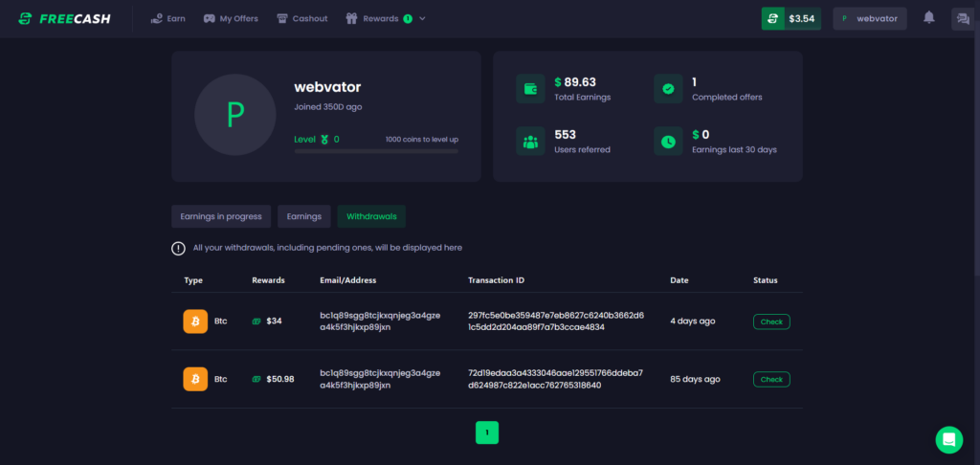Click Bitcoin icon in $34 row
Viewport: 980px width, 465px height.
point(195,321)
